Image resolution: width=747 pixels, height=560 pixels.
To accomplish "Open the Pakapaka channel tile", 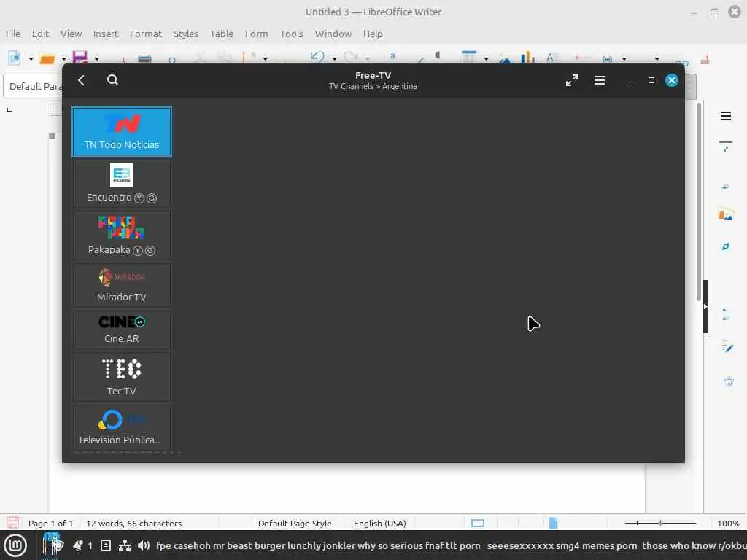I will [x=122, y=236].
